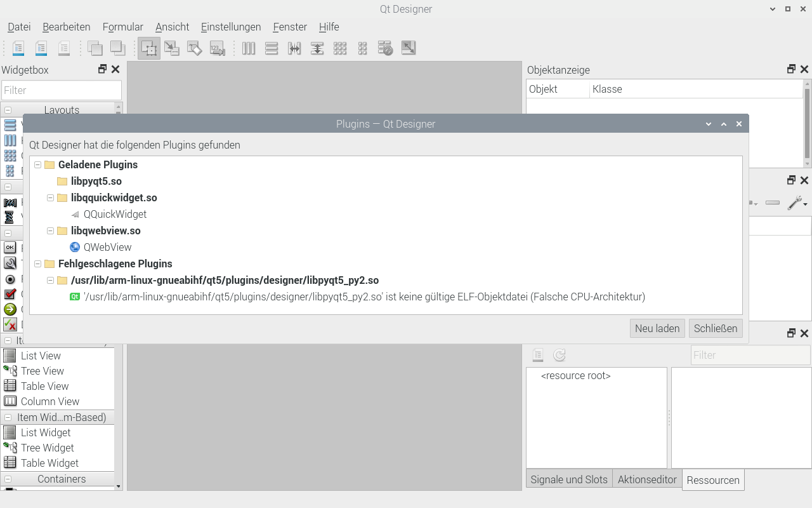Screen dimensions: 812x508
Task: Click the minus remove-property icon
Action: tap(773, 203)
